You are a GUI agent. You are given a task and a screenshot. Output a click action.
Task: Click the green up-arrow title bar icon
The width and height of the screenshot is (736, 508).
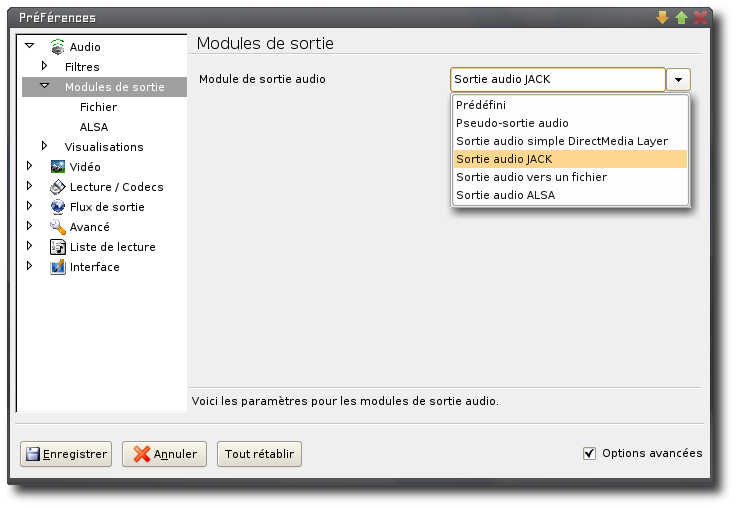click(x=681, y=18)
